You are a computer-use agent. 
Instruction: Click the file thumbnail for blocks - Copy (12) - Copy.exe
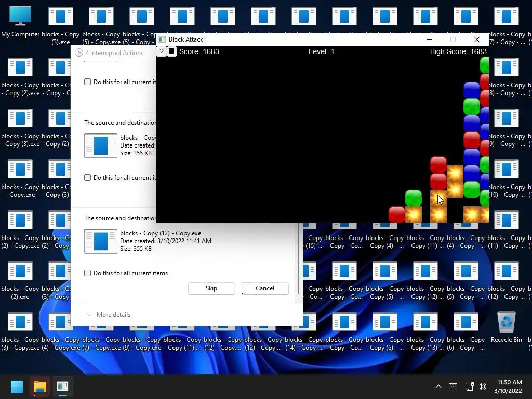click(101, 241)
